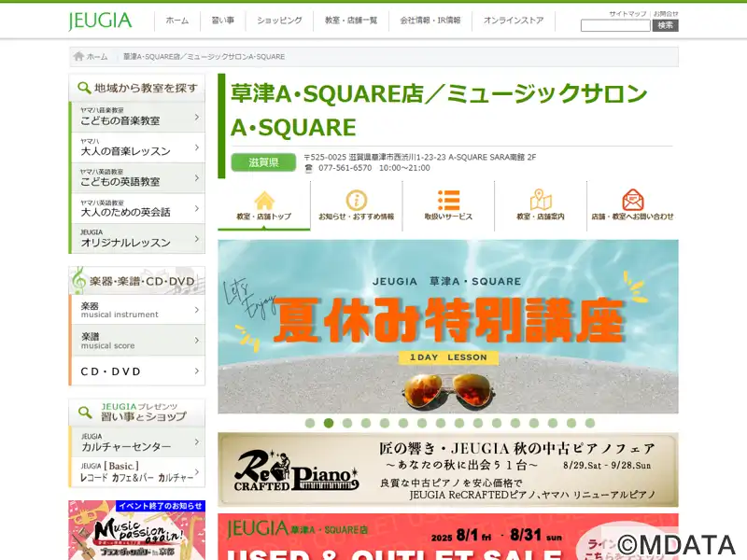Expand arrow for カルチャーセンター
Screen dimensions: 747x560
pyautogui.click(x=197, y=441)
